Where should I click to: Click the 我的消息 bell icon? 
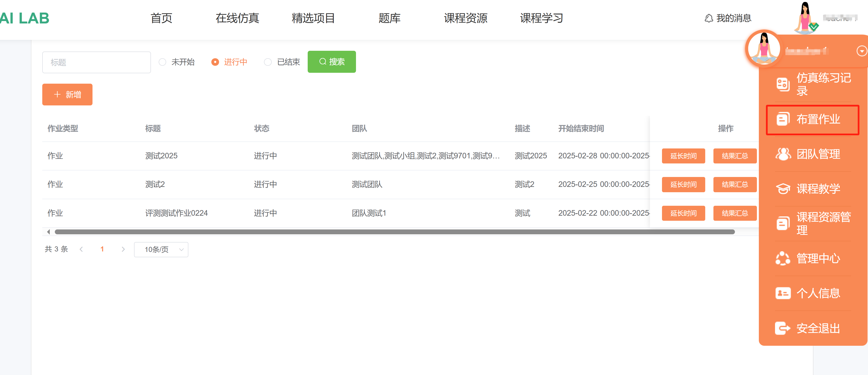pyautogui.click(x=709, y=18)
